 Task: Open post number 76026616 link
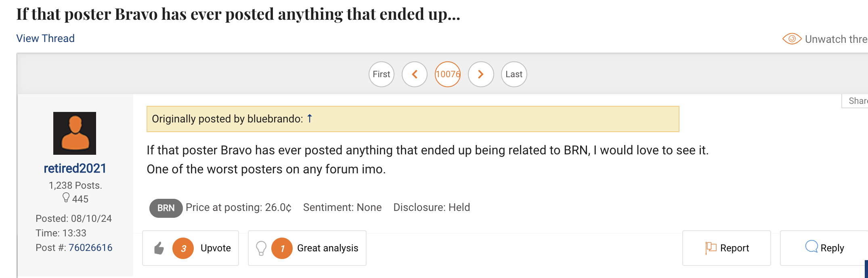click(x=90, y=248)
